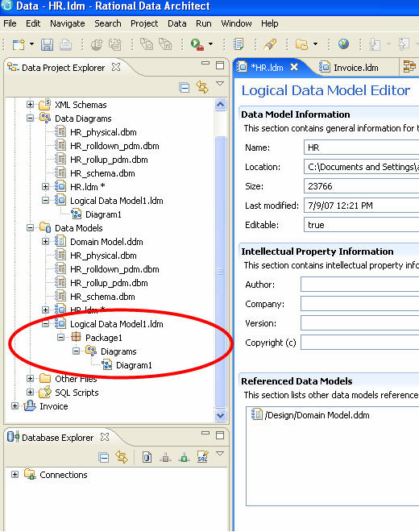419x532 pixels.
Task: Click the globe web browser icon
Action: click(x=343, y=44)
